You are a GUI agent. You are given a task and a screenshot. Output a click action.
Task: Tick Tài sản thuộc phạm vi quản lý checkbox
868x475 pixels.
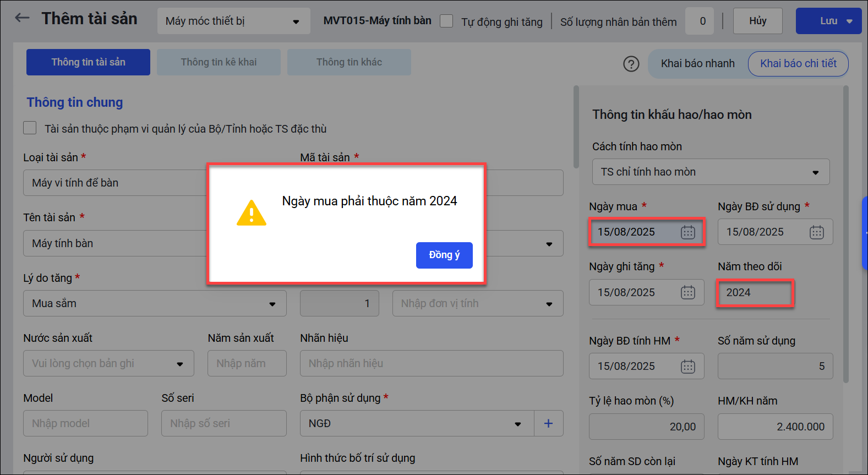[30, 128]
